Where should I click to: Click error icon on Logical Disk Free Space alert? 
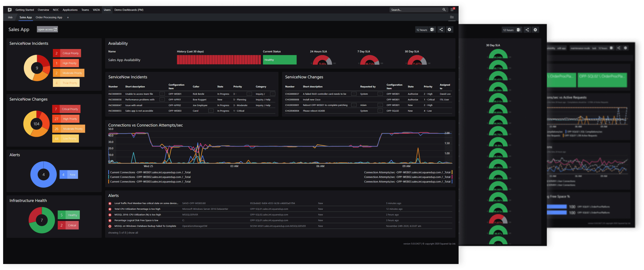pyautogui.click(x=110, y=221)
